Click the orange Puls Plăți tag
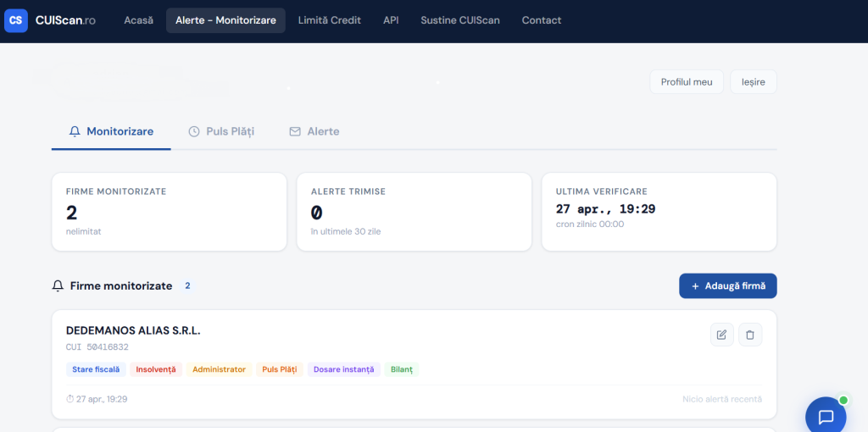 coord(280,369)
